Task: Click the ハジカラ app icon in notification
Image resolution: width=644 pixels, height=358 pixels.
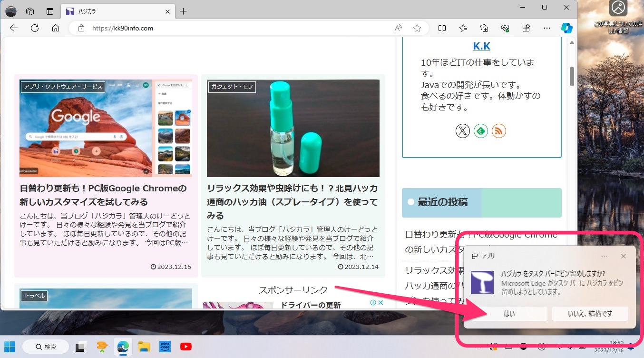Action: coord(482,282)
